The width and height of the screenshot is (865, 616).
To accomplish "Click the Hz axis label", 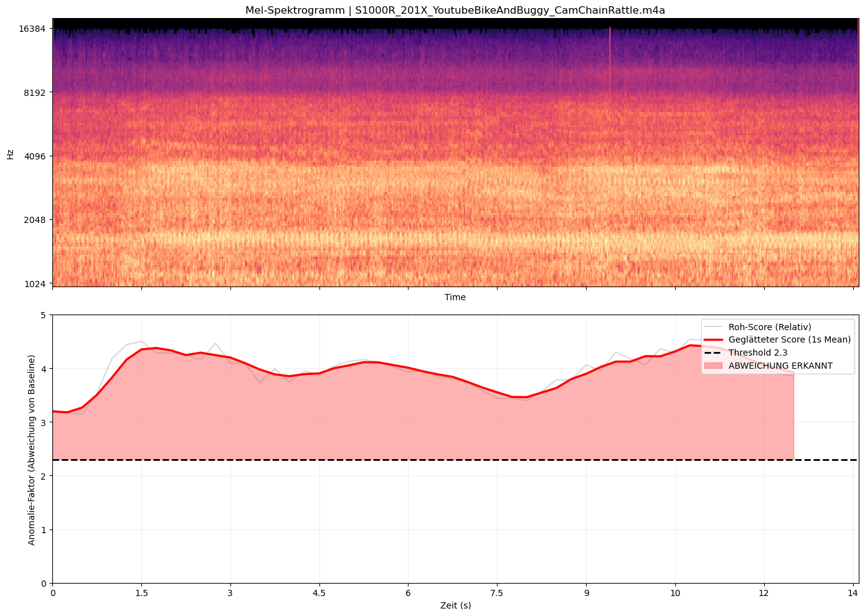I will click(10, 154).
